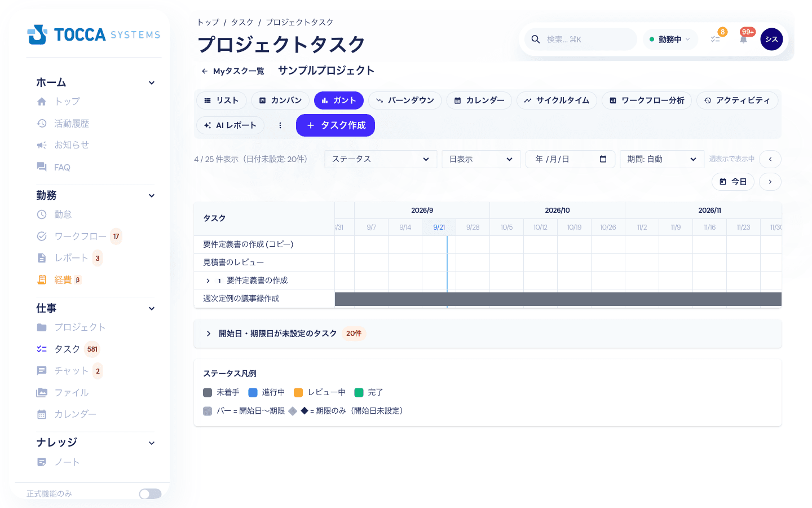This screenshot has height=508, width=812.
Task: Collapse the ナレッジ sidebar section
Action: point(152,443)
